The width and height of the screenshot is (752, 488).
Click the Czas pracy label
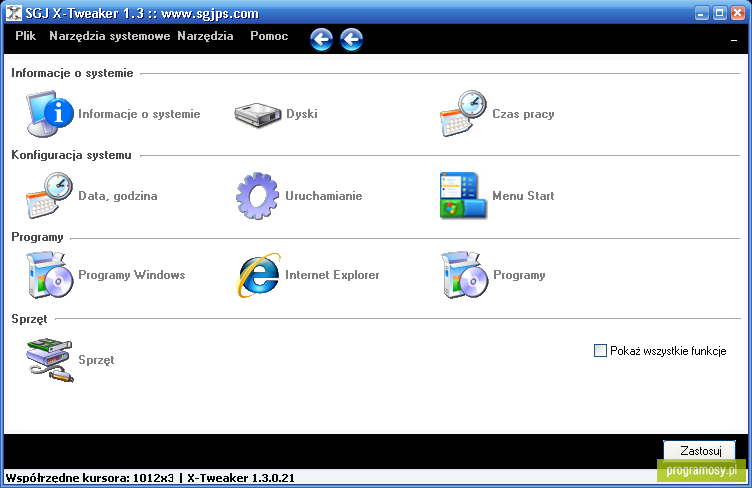tap(523, 114)
